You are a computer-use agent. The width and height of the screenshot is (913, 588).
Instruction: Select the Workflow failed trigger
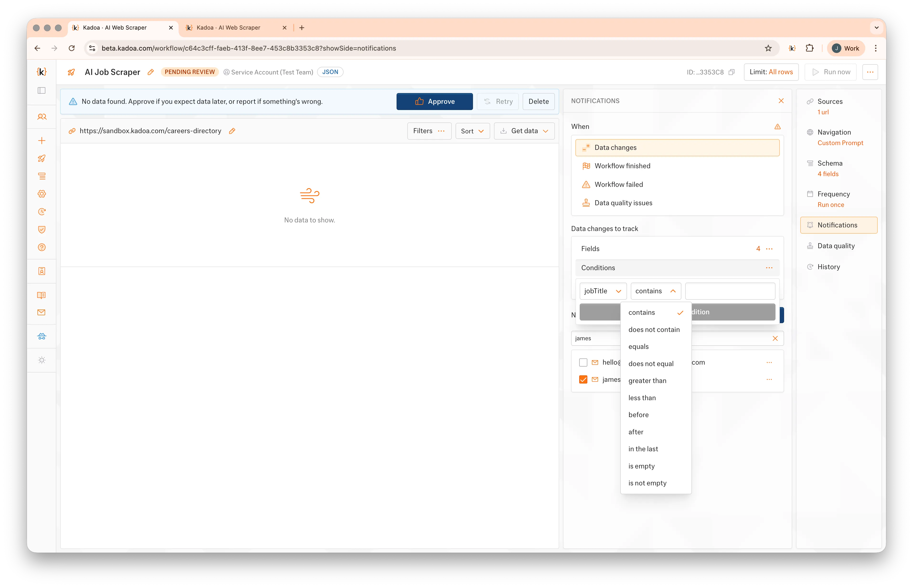click(x=677, y=184)
